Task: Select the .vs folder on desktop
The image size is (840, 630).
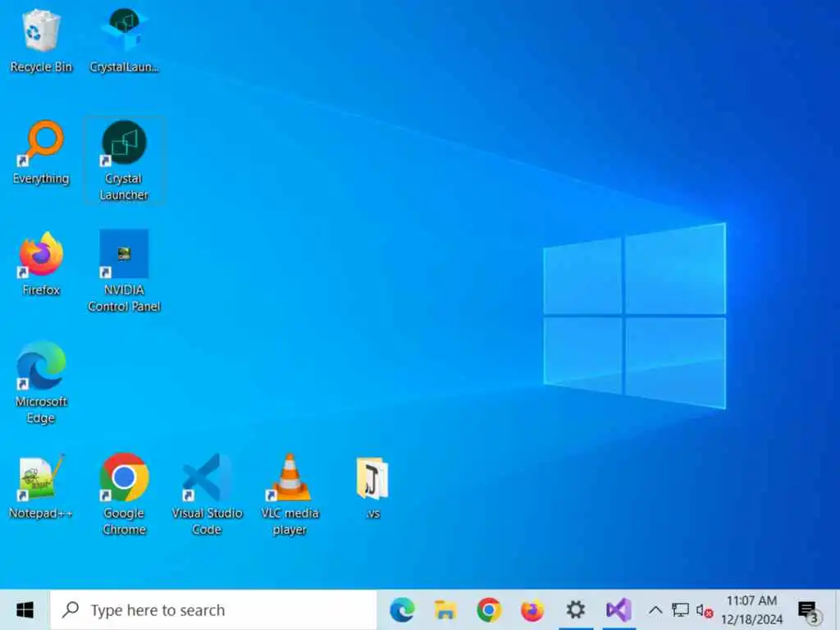Action: [x=373, y=487]
